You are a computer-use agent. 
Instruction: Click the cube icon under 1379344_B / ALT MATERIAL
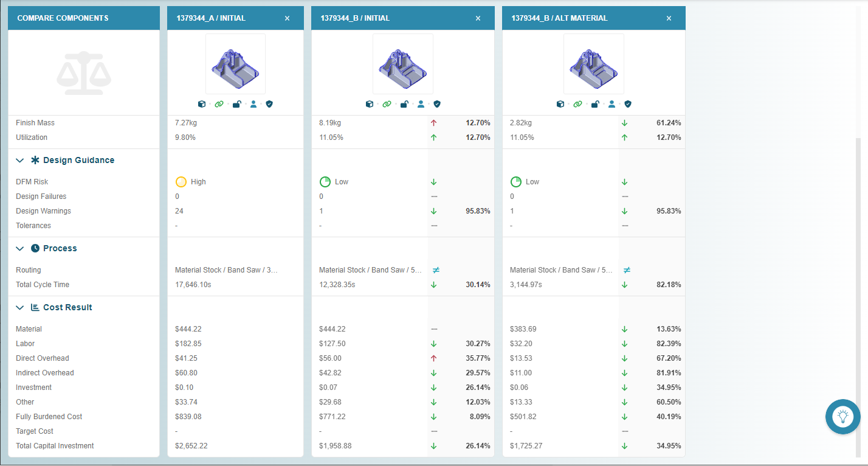pyautogui.click(x=560, y=104)
